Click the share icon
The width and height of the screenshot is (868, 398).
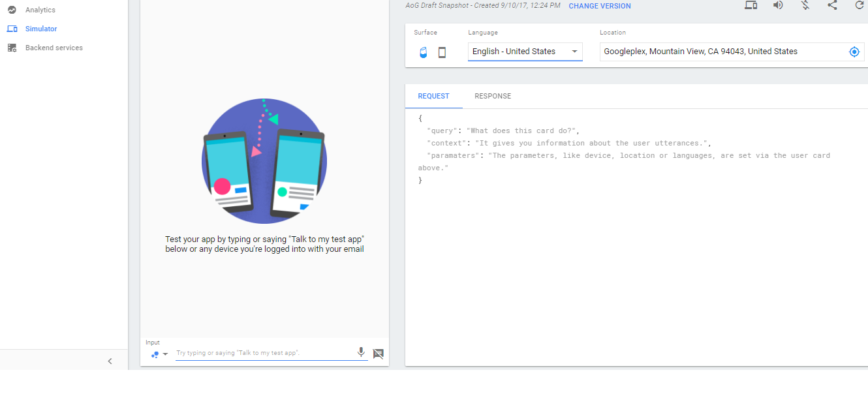[832, 5]
